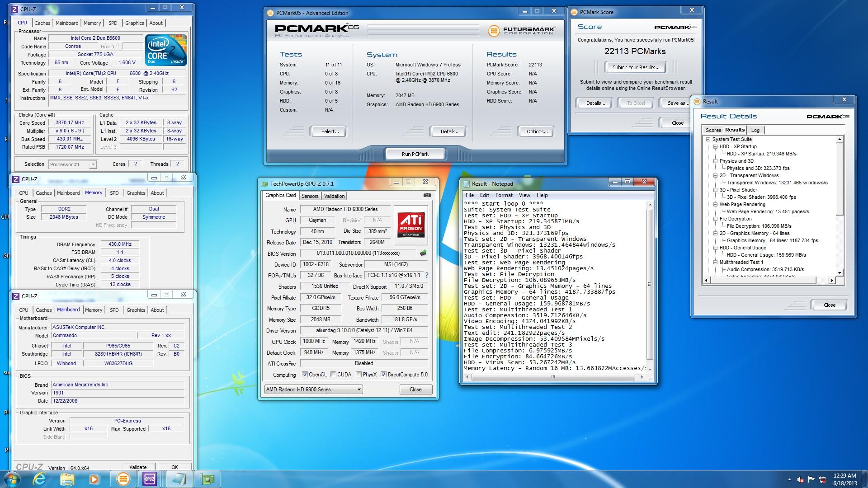Click the Result Details tree vertical scrollbar
This screenshot has height=488, width=868.
[x=840, y=206]
